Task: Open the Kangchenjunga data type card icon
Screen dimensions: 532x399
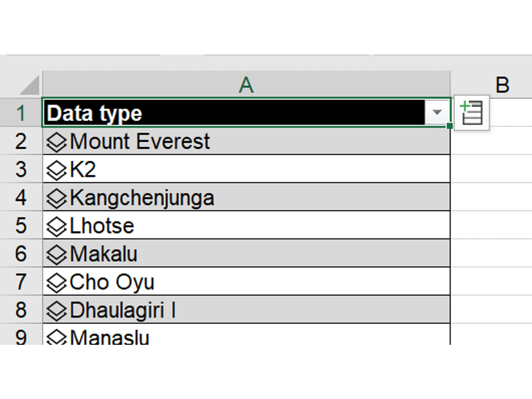Action: point(56,198)
